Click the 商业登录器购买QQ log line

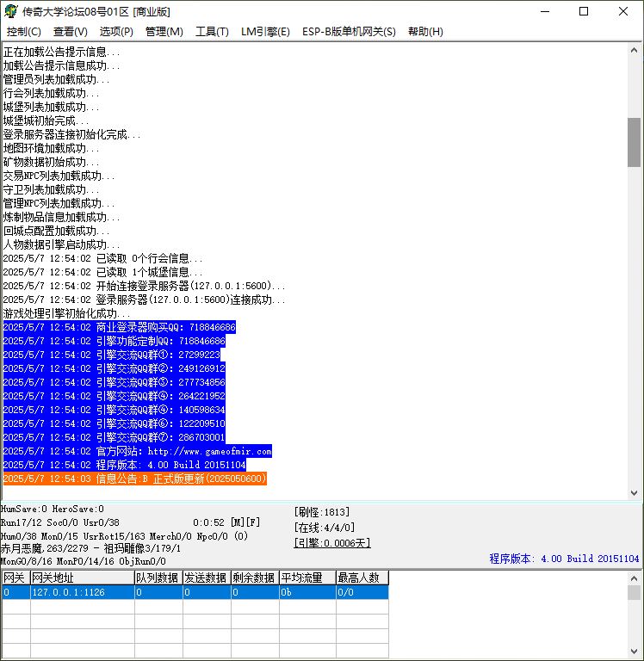(x=120, y=327)
